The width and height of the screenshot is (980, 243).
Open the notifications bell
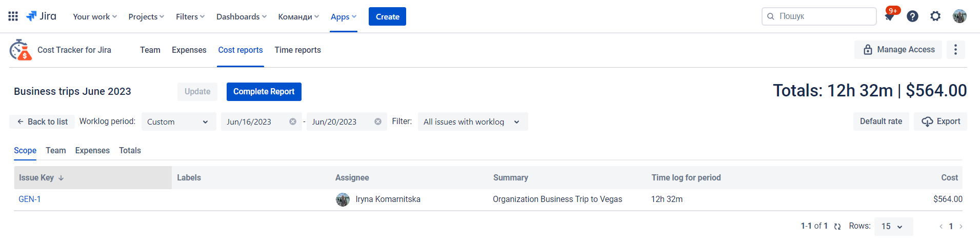[889, 16]
